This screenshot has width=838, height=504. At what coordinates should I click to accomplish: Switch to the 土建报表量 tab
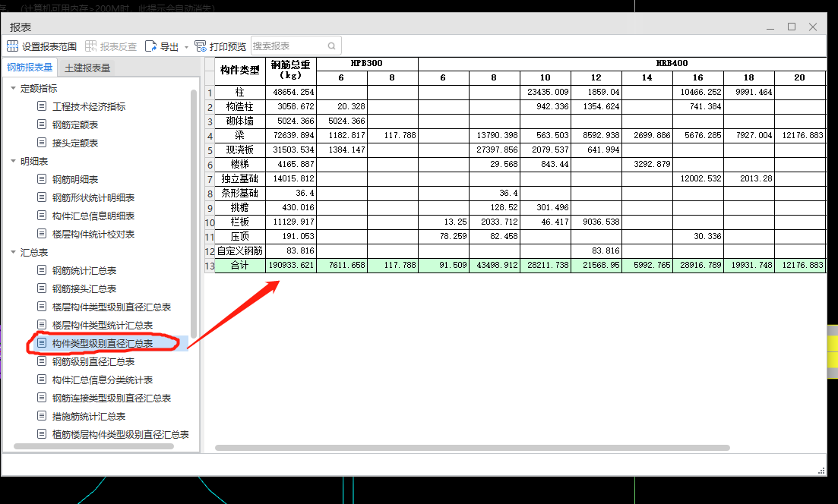87,68
